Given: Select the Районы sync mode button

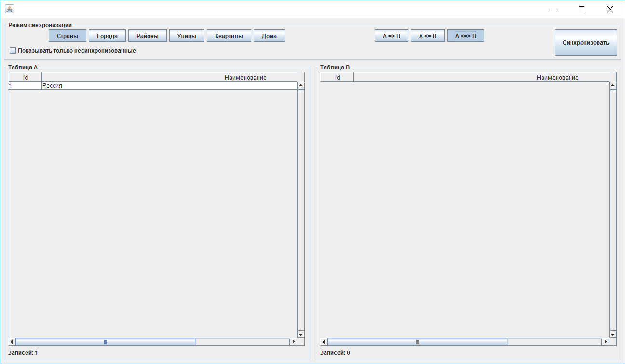Looking at the screenshot, I should [x=147, y=35].
